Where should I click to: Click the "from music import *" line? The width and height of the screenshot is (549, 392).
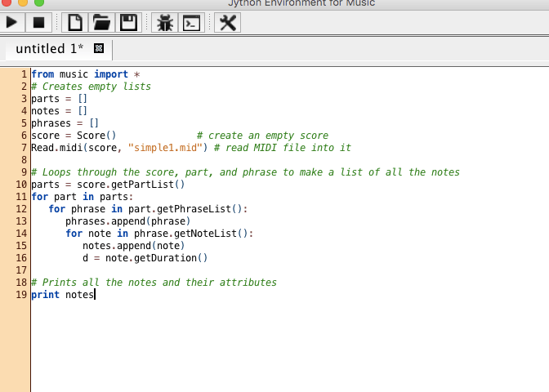point(85,74)
